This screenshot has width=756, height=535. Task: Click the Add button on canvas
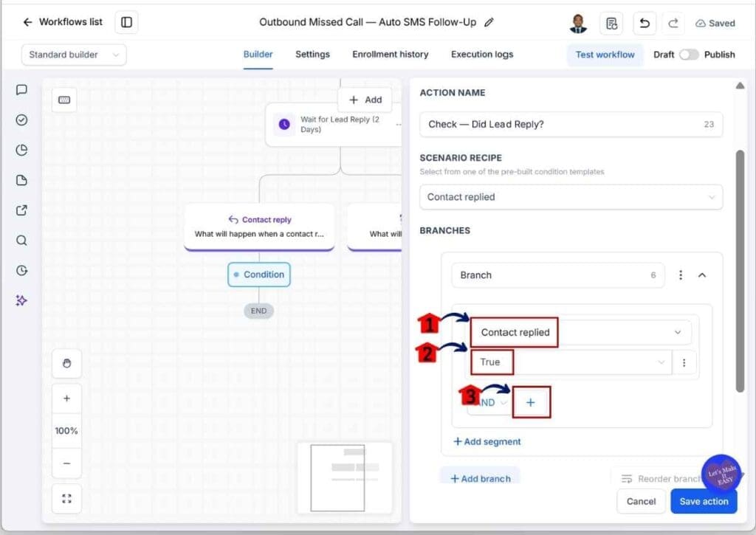pyautogui.click(x=365, y=100)
